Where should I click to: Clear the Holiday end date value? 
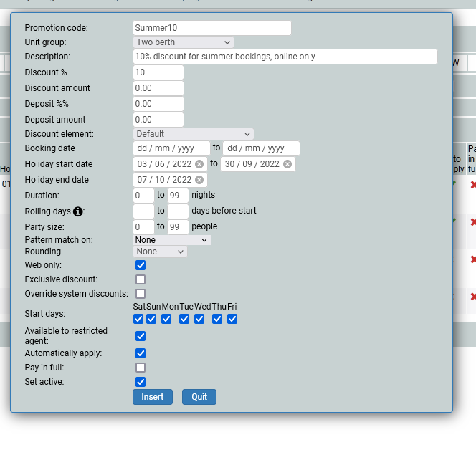tap(199, 180)
